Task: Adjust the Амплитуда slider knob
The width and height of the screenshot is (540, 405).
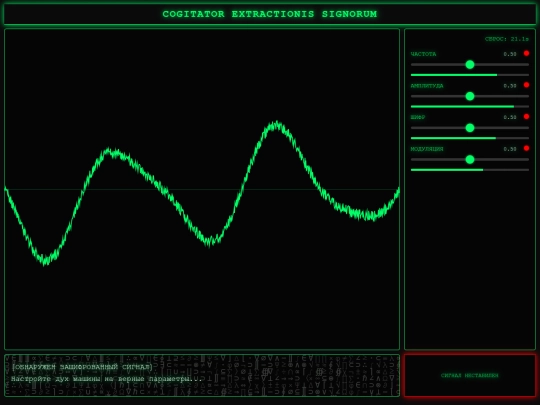Action: click(x=470, y=96)
